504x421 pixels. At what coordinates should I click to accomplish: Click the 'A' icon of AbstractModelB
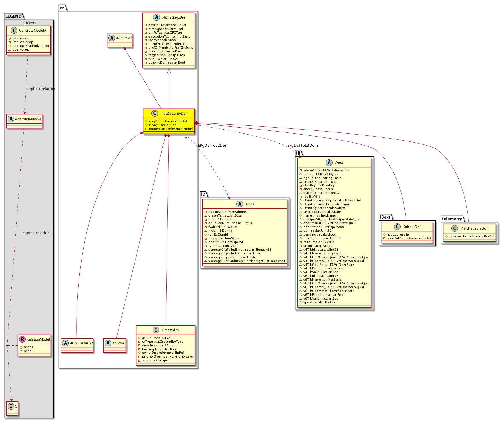coord(11,119)
